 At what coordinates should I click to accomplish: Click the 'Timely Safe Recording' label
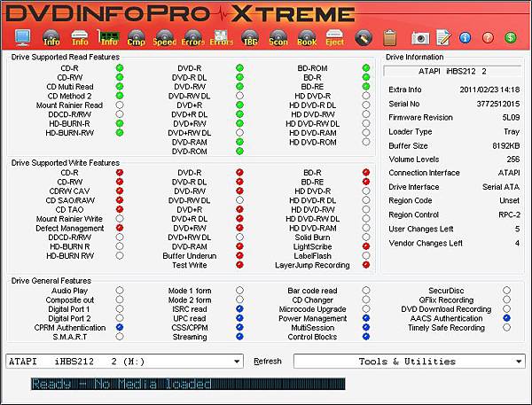click(446, 328)
